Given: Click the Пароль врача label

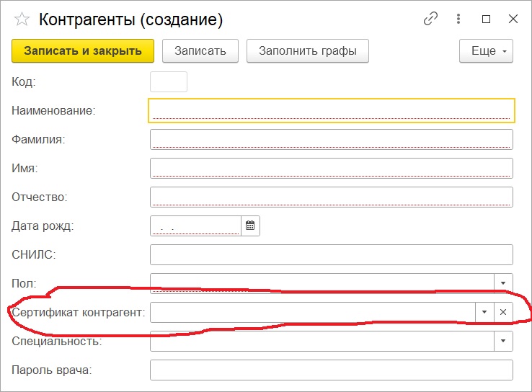Looking at the screenshot, I should point(52,370).
